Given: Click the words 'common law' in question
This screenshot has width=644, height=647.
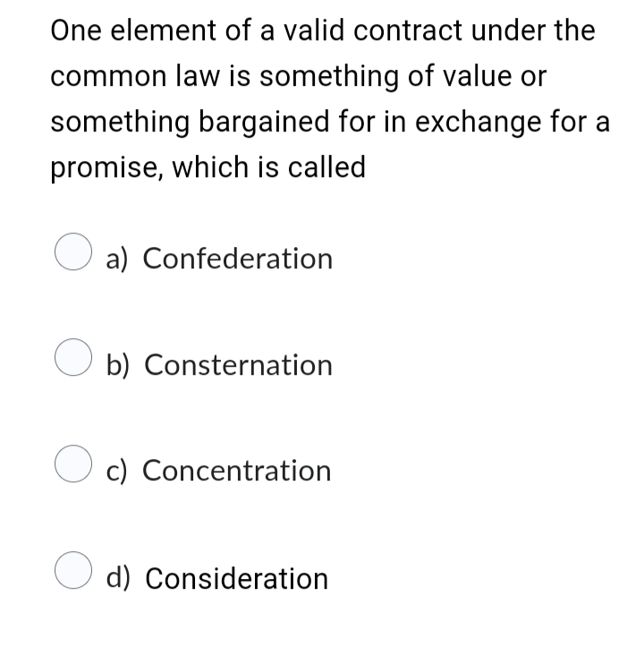Looking at the screenshot, I should 135,76.
